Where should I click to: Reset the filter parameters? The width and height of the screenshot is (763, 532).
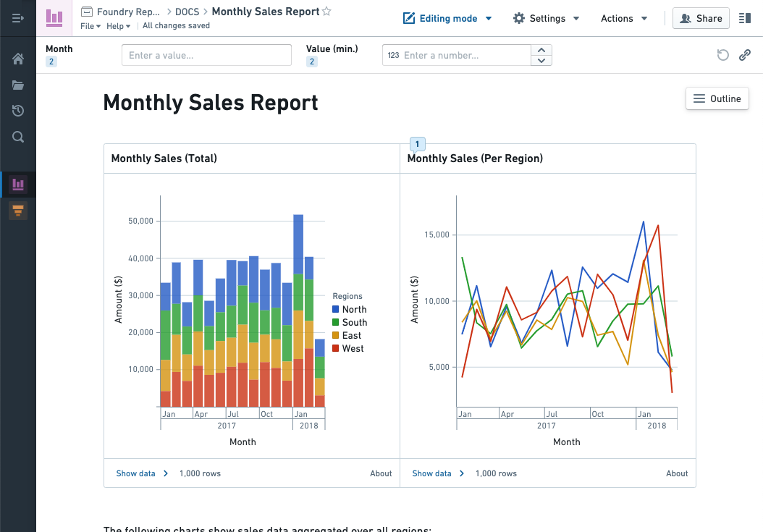723,55
